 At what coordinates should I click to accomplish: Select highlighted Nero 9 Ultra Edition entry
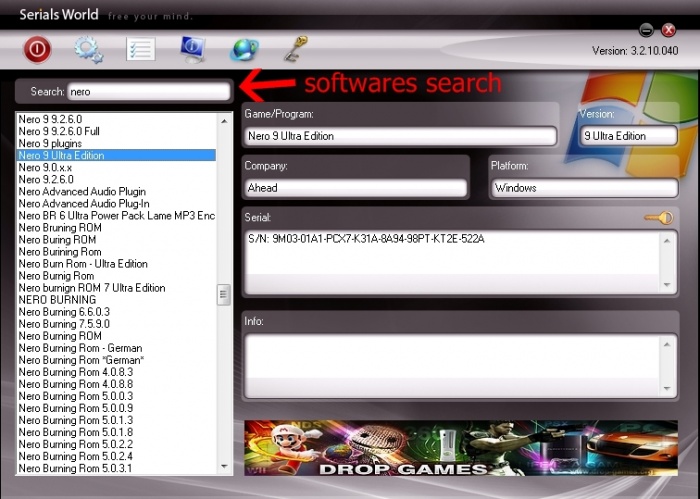coord(117,155)
